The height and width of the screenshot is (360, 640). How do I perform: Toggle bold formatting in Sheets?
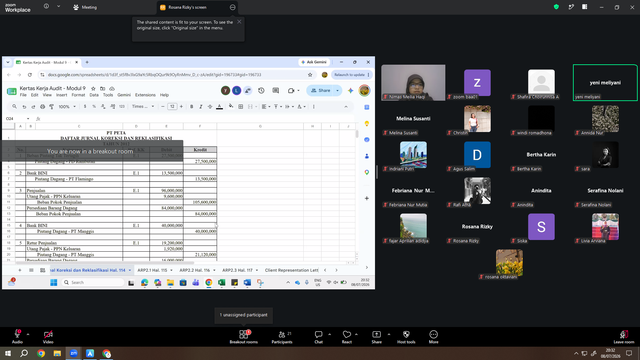[191, 107]
